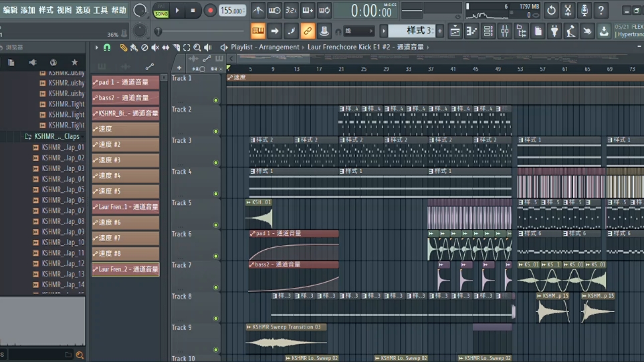Open the 视图 menu
Screen dimensions: 644x362
64,10
